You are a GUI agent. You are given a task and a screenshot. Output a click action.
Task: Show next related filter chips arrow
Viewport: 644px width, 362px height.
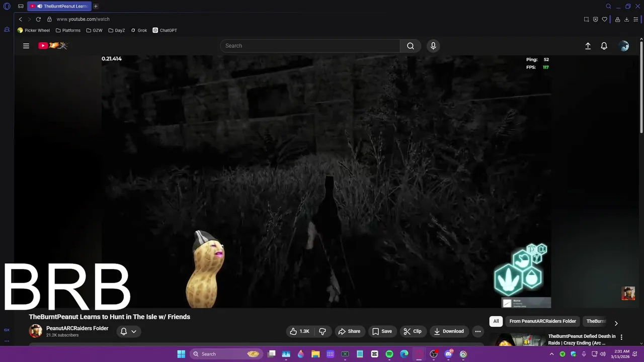tap(616, 323)
